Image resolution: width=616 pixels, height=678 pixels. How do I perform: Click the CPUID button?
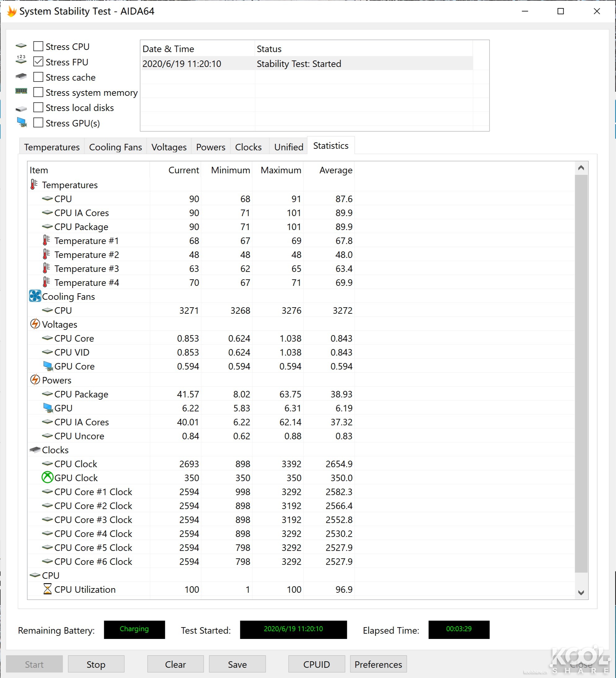tap(316, 664)
